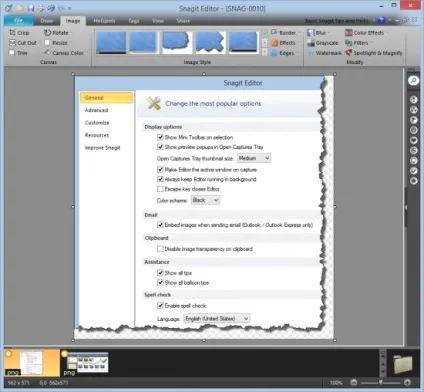Open the blue help icon
This screenshot has width=424, height=392.
(381, 20)
